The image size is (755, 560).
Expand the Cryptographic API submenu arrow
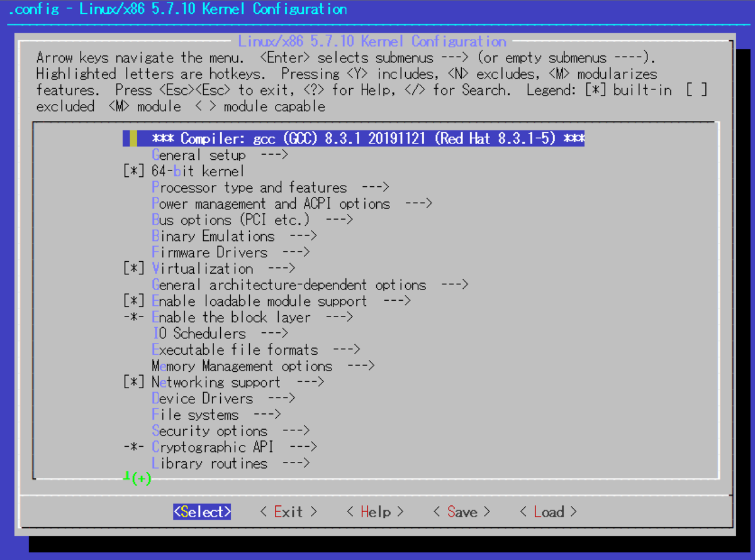pyautogui.click(x=303, y=447)
